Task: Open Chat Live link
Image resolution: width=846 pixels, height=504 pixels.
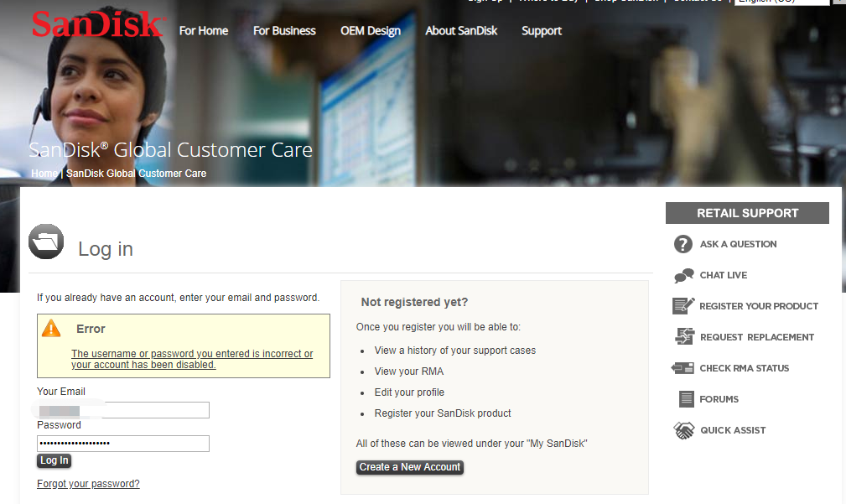Action: click(x=724, y=275)
